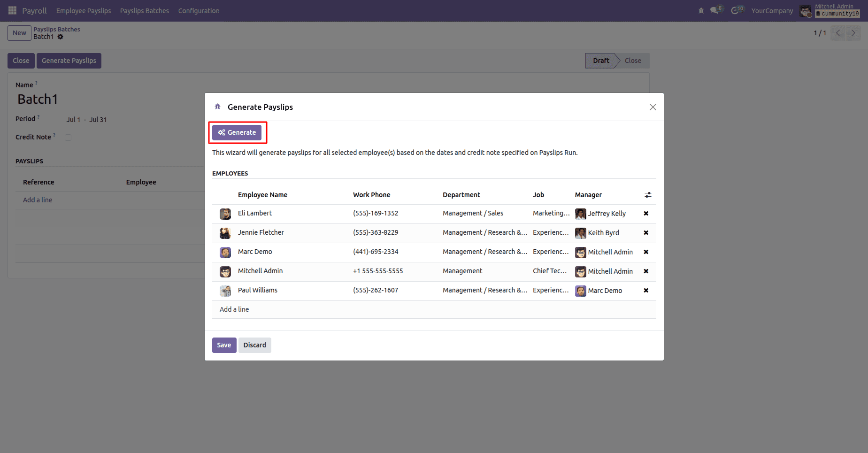Sort by Manager column header
868x453 pixels.
tap(588, 195)
